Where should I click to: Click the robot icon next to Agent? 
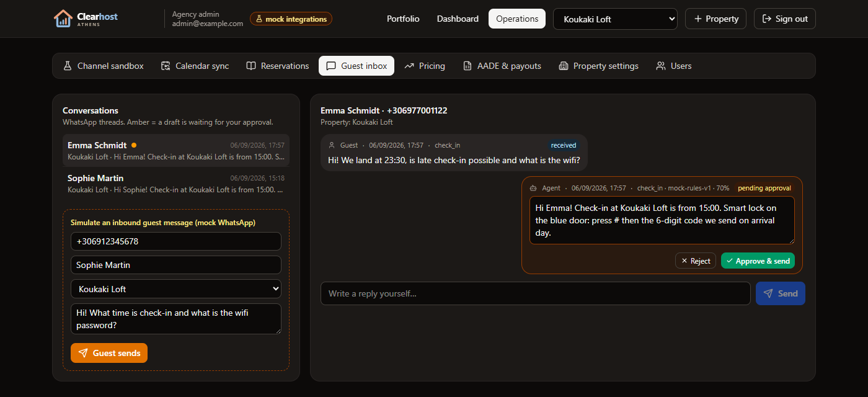click(x=533, y=188)
